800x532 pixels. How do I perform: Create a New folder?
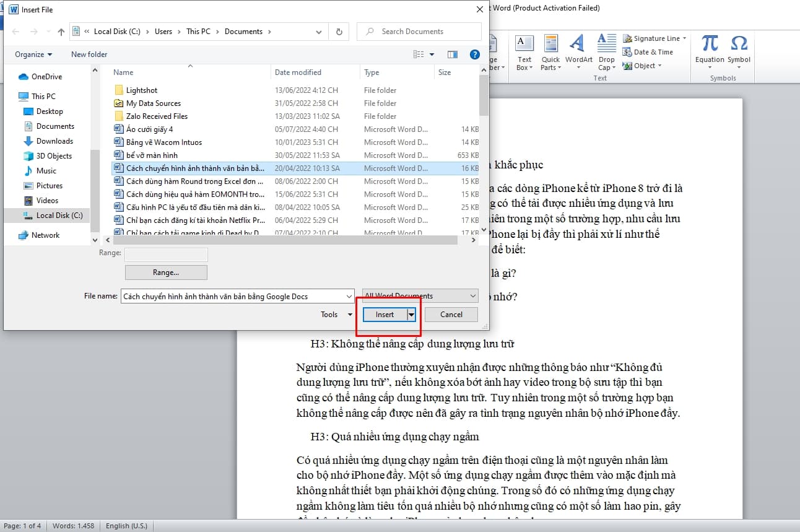89,55
